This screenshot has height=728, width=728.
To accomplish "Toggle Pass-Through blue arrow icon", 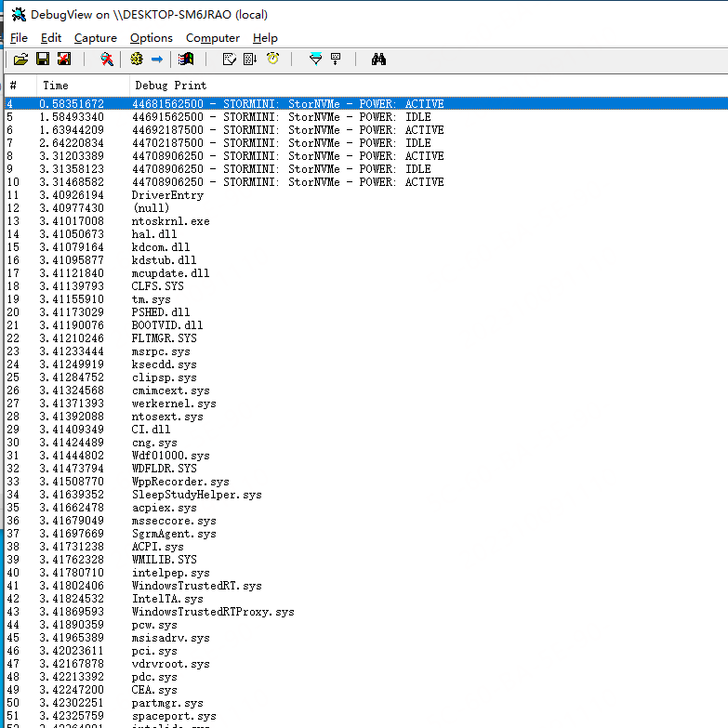I will [x=157, y=60].
